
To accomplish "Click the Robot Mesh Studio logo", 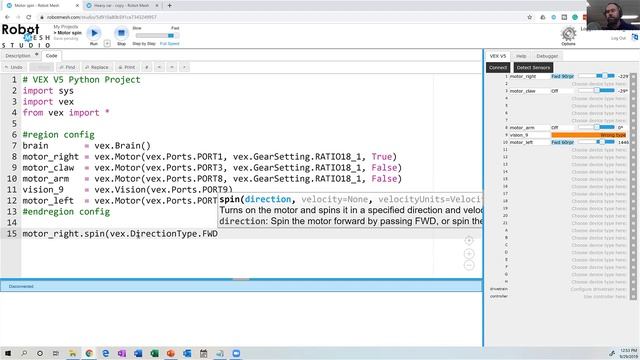I will point(25,36).
